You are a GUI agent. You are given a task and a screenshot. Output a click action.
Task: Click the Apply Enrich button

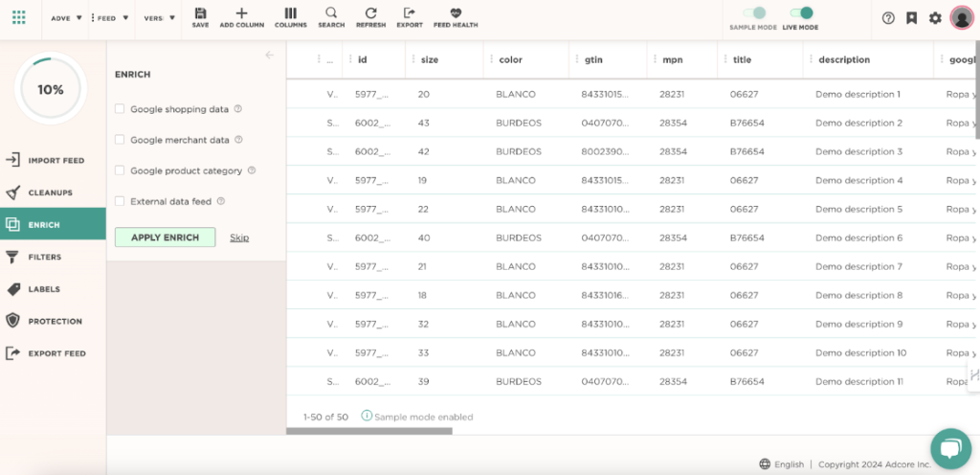[x=165, y=237]
